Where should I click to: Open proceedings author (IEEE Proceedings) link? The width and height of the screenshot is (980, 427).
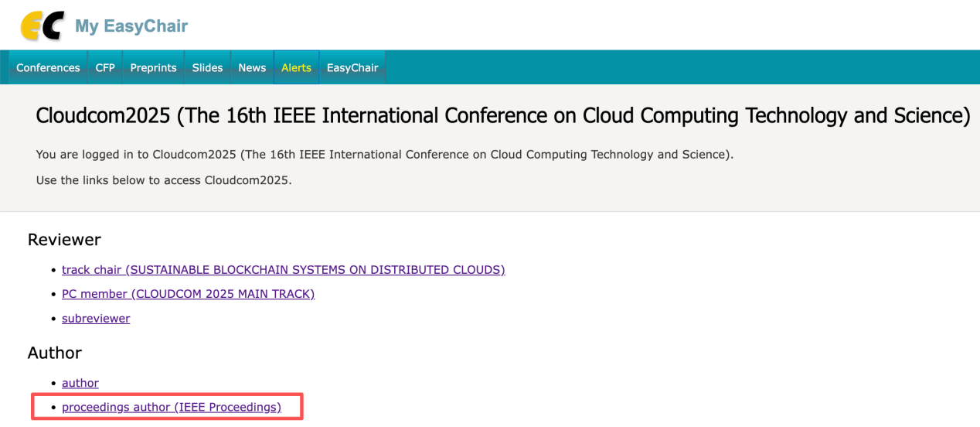click(x=172, y=407)
